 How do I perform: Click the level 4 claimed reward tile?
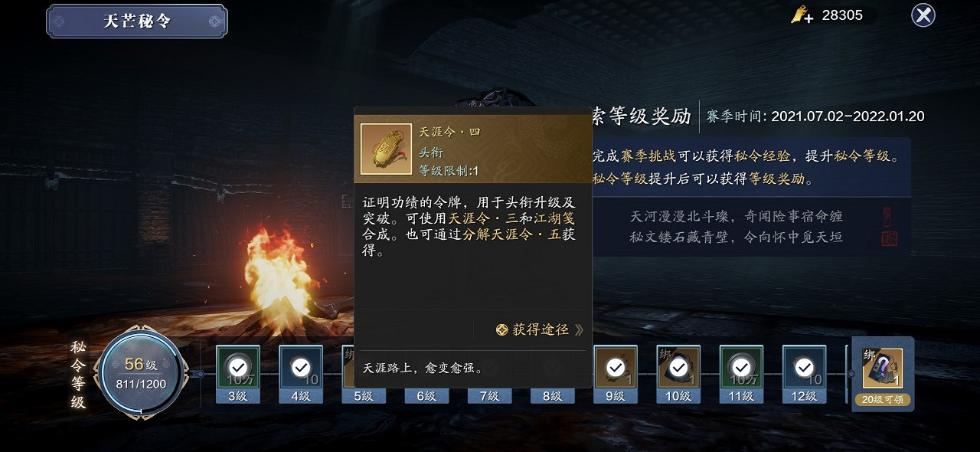(x=301, y=367)
